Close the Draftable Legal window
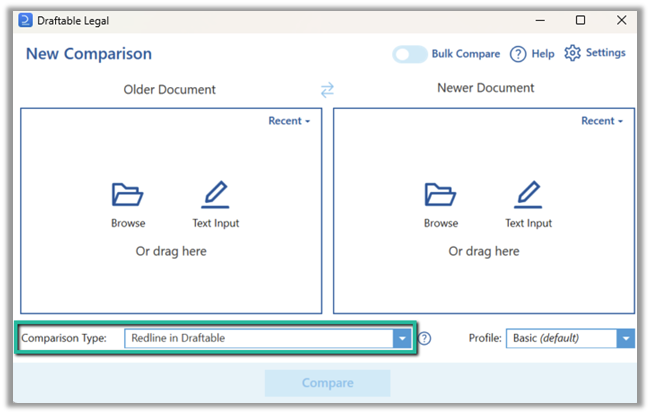Viewport: 650px width, 414px height. tap(621, 20)
